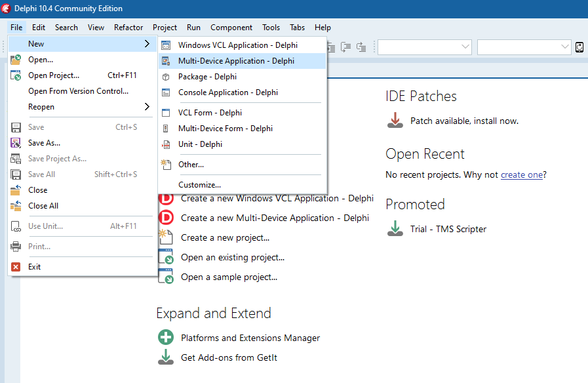588x383 pixels.
Task: Click the Multi-Device Application icon in submenu
Action: click(166, 61)
